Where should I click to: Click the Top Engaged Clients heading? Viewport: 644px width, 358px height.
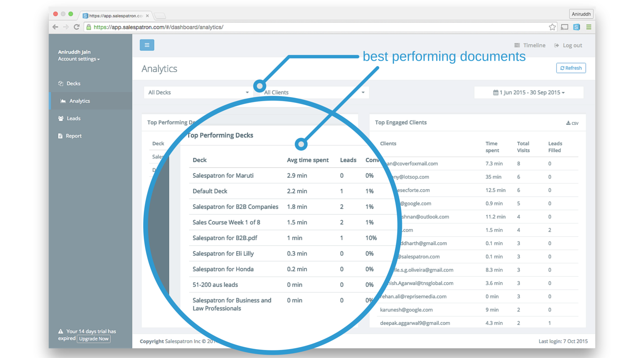401,123
